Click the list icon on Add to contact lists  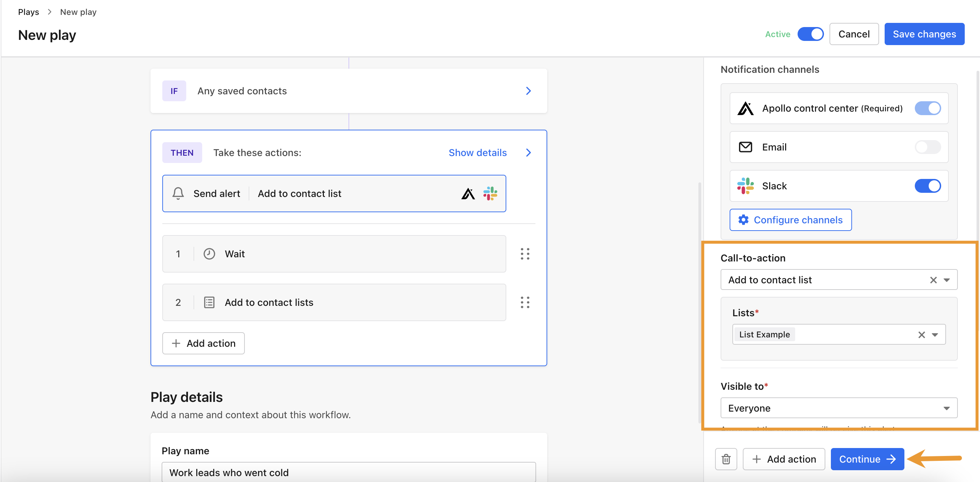coord(209,302)
